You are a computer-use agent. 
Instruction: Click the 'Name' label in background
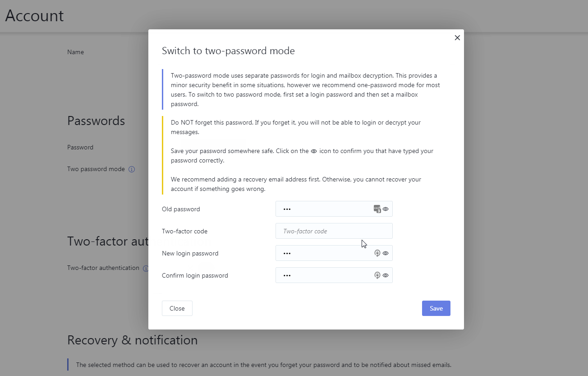(76, 52)
